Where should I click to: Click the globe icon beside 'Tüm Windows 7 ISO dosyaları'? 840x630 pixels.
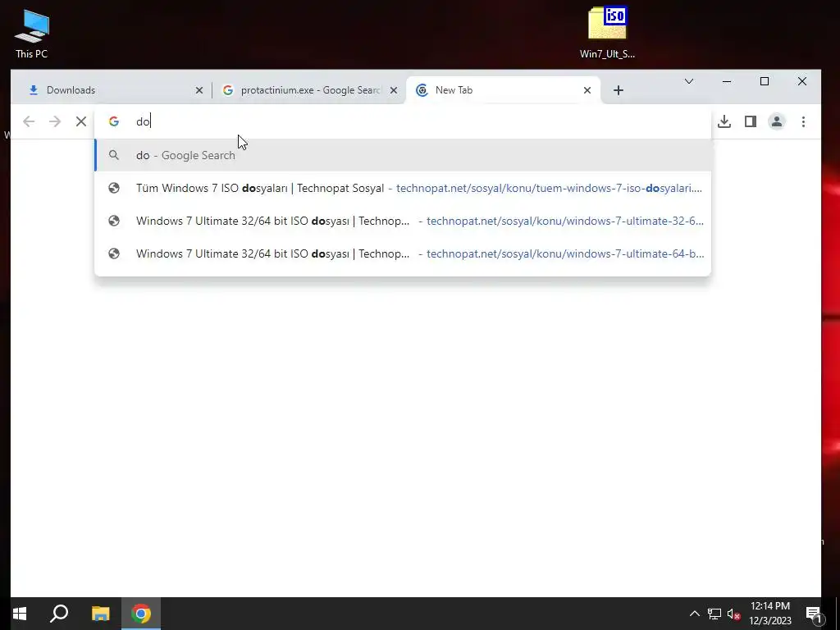pyautogui.click(x=113, y=188)
